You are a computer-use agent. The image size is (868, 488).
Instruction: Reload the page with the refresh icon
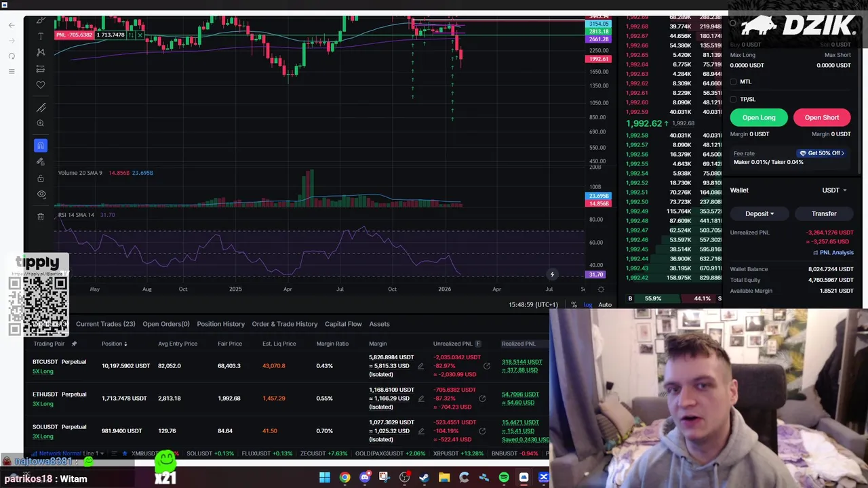(12, 56)
